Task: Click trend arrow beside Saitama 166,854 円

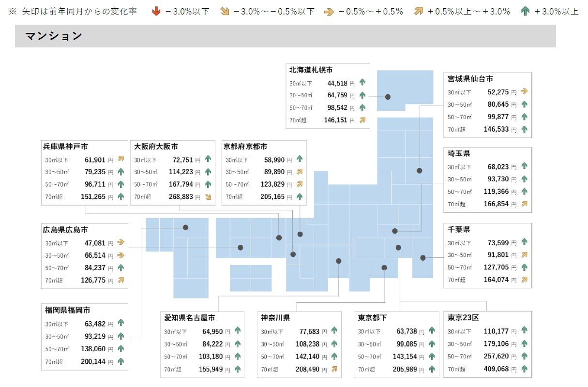Action: pyautogui.click(x=524, y=204)
